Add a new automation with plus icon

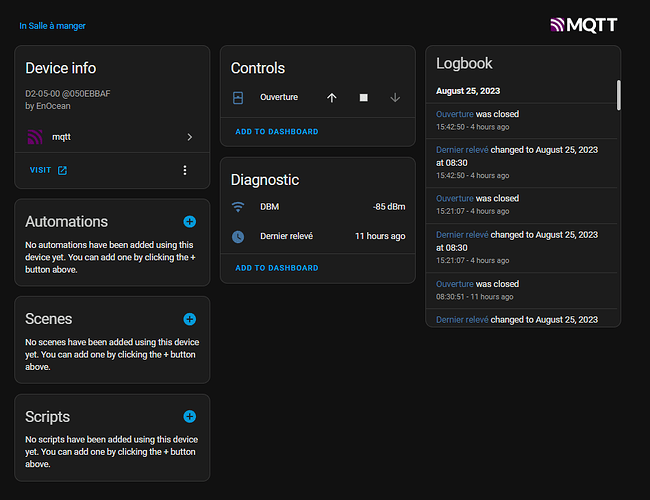[190, 221]
